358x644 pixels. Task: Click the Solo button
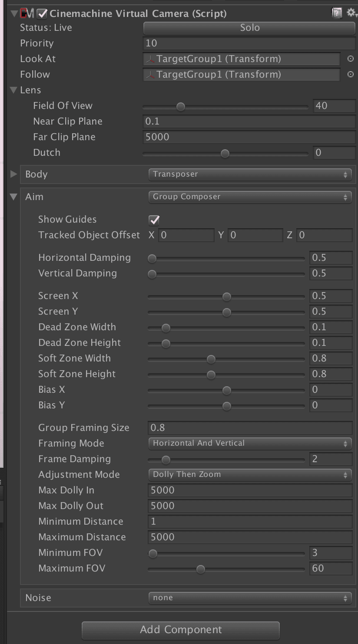(x=249, y=28)
